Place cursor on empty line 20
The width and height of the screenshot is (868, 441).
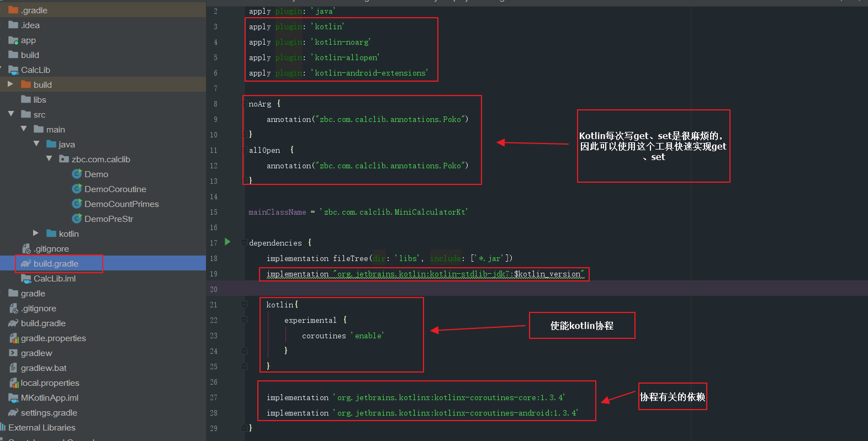[537, 289]
